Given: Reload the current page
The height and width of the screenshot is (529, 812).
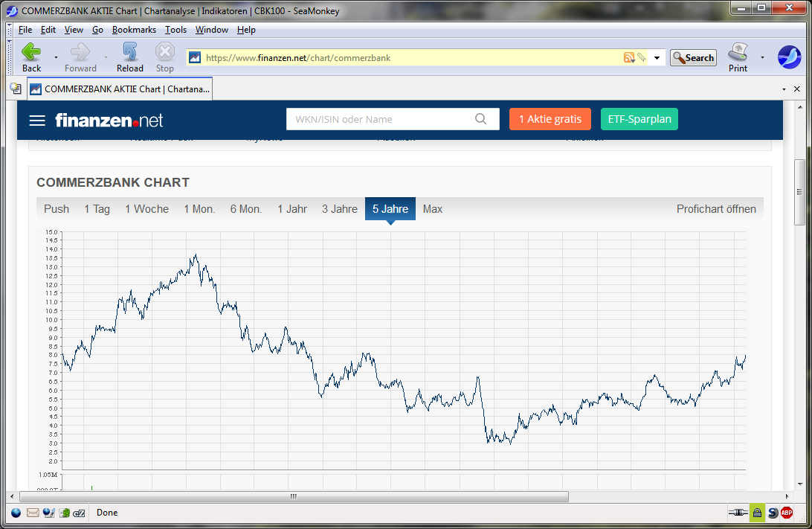Looking at the screenshot, I should tap(129, 57).
